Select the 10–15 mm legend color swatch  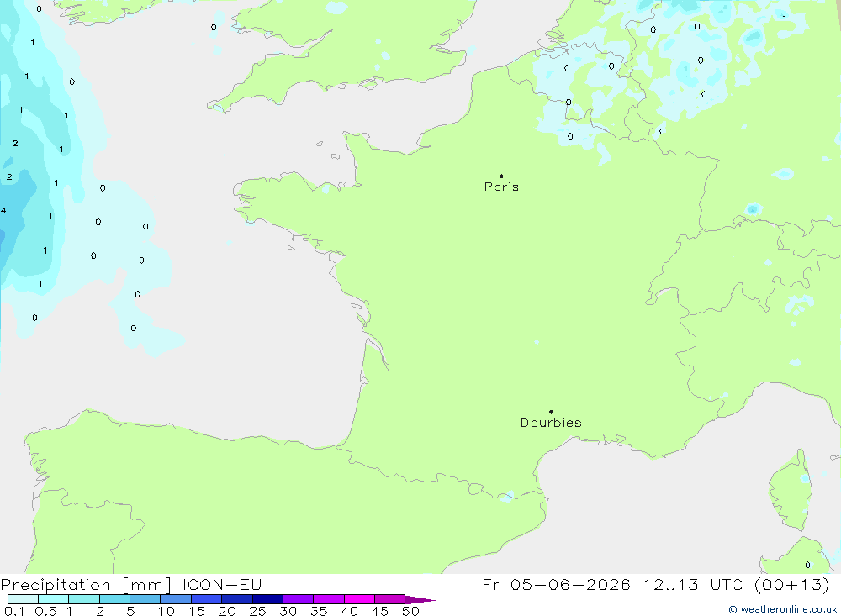(x=176, y=599)
